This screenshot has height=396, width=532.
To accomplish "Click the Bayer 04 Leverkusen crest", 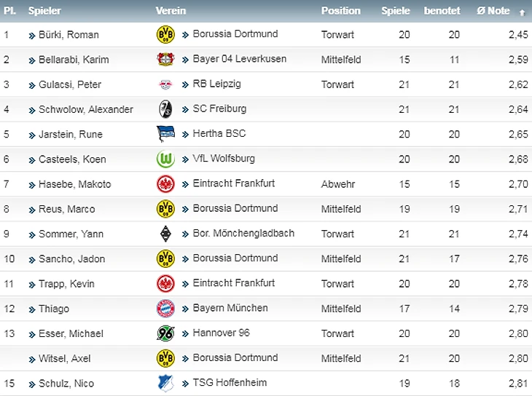I will click(x=165, y=60).
